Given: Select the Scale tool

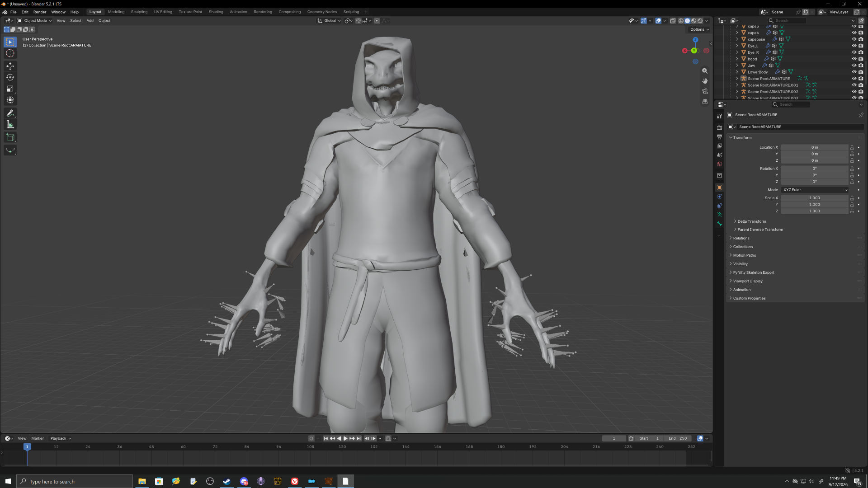Looking at the screenshot, I should point(10,89).
